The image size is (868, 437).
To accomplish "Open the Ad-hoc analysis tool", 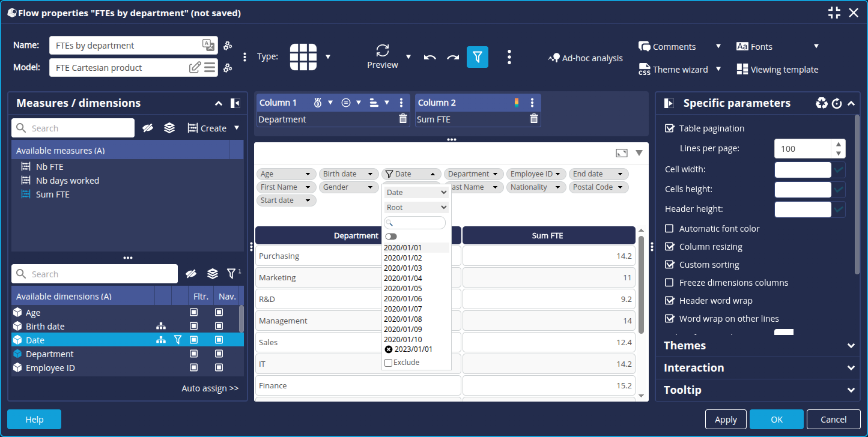I will click(x=585, y=58).
